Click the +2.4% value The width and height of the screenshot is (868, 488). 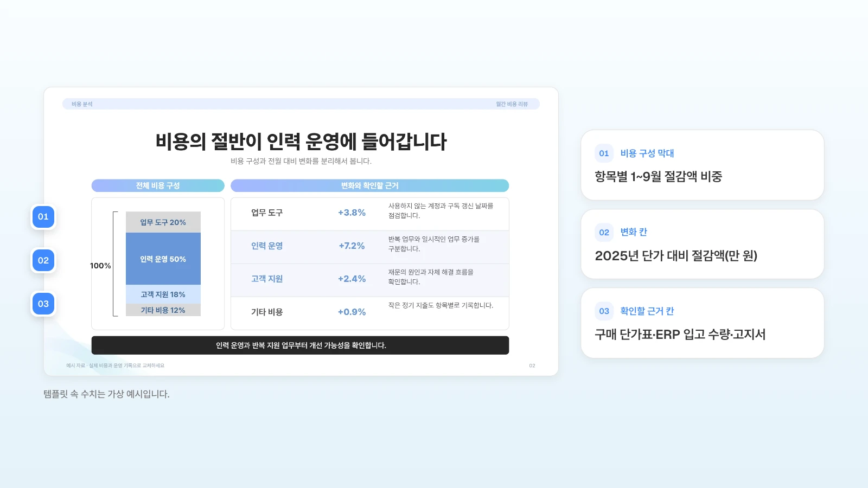pos(352,279)
